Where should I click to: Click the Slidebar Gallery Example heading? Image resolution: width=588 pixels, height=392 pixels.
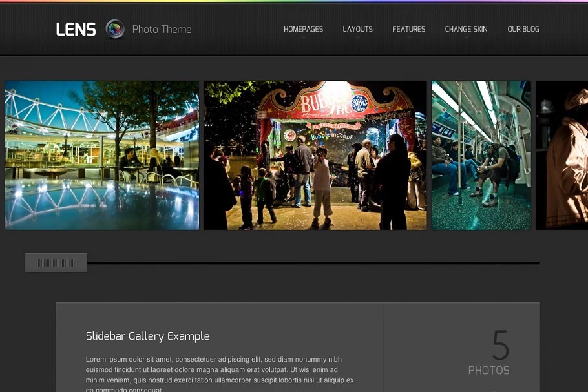point(147,336)
